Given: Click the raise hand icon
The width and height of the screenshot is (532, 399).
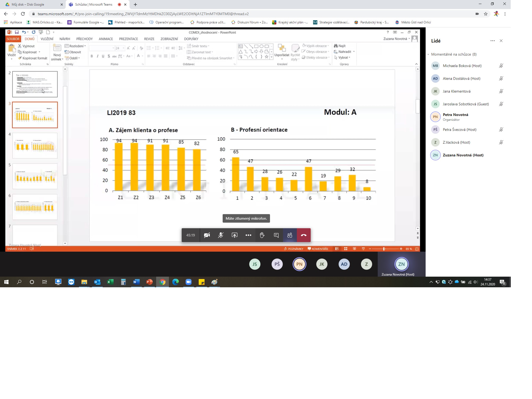Looking at the screenshot, I should coord(262,235).
